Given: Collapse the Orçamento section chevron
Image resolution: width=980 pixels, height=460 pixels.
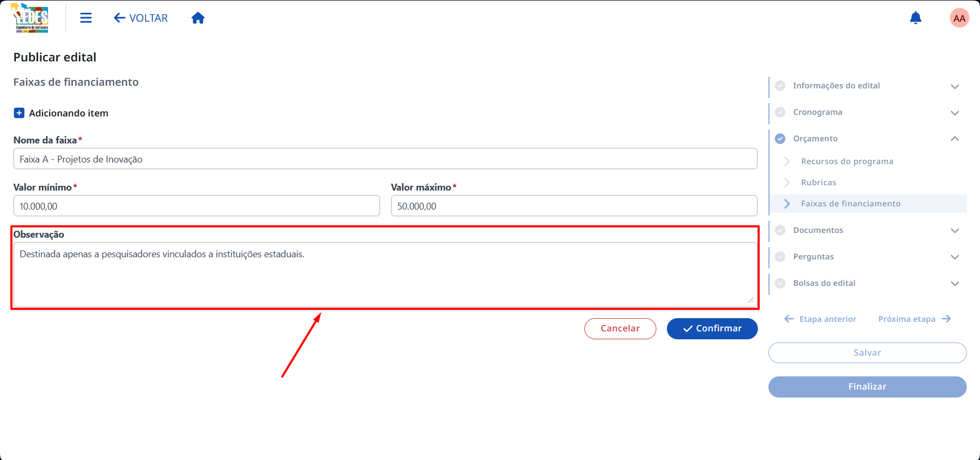Looking at the screenshot, I should coord(955,139).
